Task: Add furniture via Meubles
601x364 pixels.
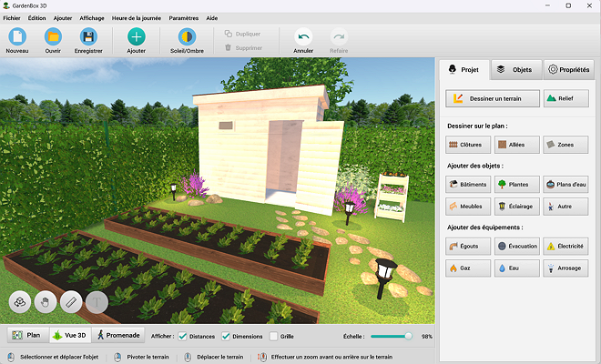Action: (x=468, y=207)
